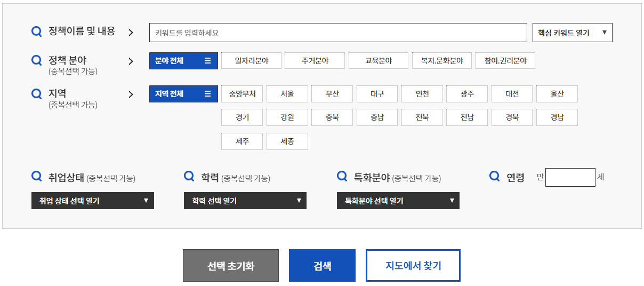Click the magnifier icon beside 정책 분야
Viewport: 644px width, 286px height.
pos(37,61)
